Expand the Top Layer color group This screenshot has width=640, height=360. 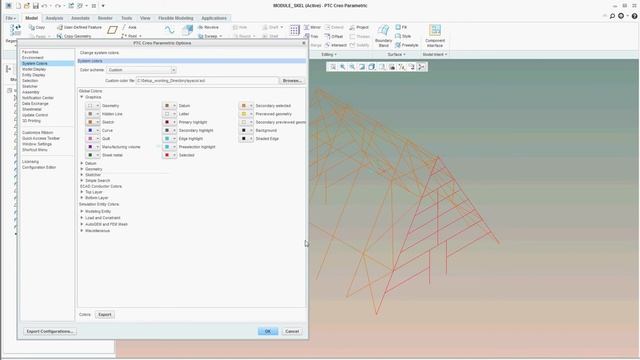tap(82, 192)
